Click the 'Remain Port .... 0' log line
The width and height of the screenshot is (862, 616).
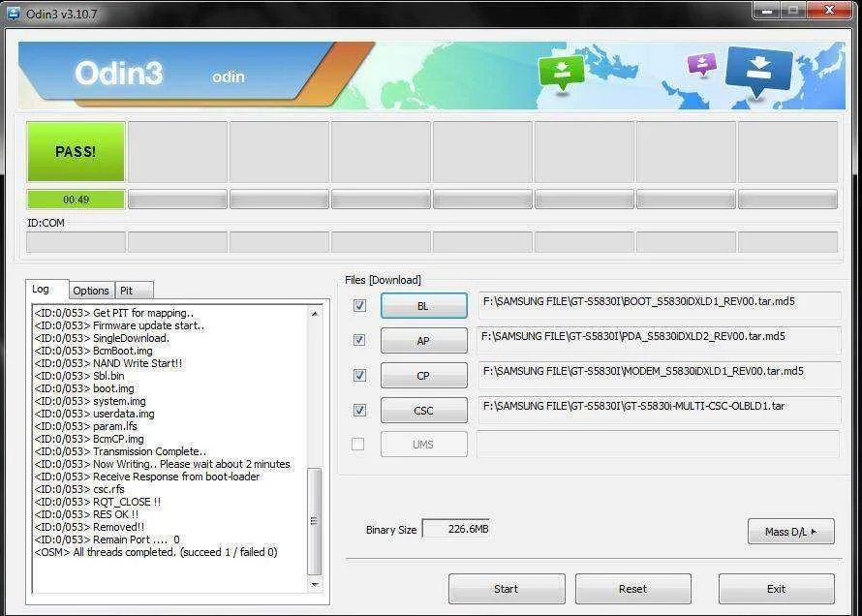click(x=107, y=539)
